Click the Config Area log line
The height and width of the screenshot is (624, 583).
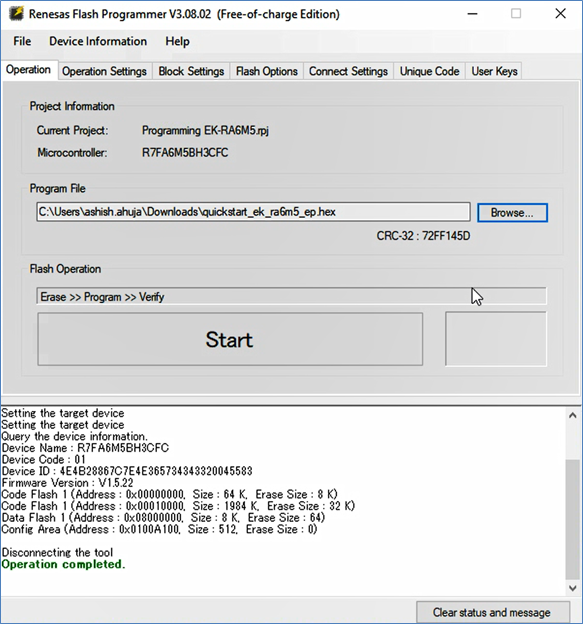(159, 529)
